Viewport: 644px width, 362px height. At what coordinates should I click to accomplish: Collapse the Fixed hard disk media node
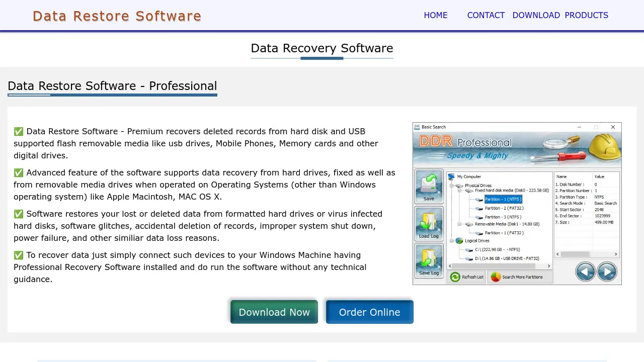click(459, 191)
